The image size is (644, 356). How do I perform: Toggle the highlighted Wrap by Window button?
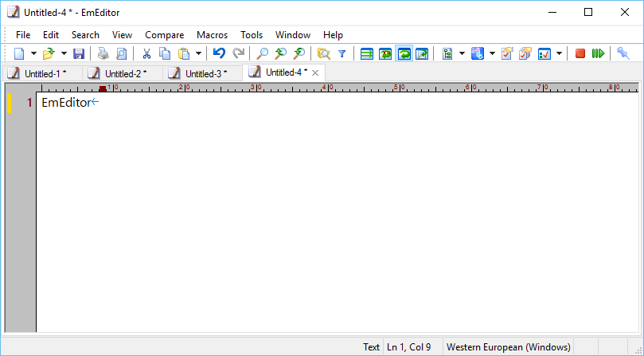pos(404,53)
